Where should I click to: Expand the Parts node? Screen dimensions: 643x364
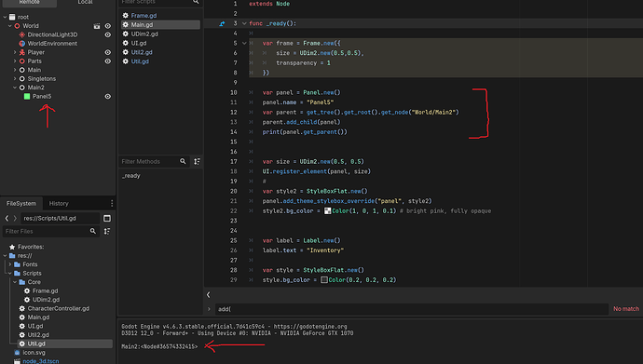tap(15, 61)
